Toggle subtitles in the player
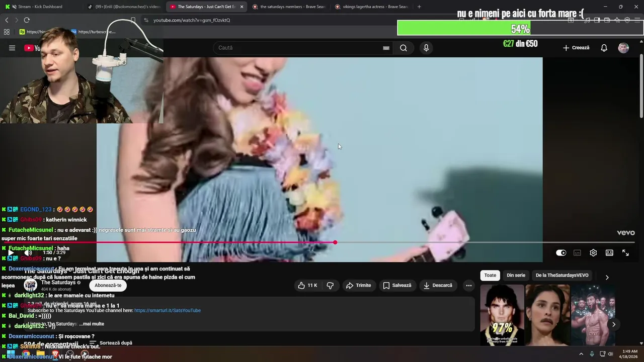The width and height of the screenshot is (644, 362). click(577, 253)
